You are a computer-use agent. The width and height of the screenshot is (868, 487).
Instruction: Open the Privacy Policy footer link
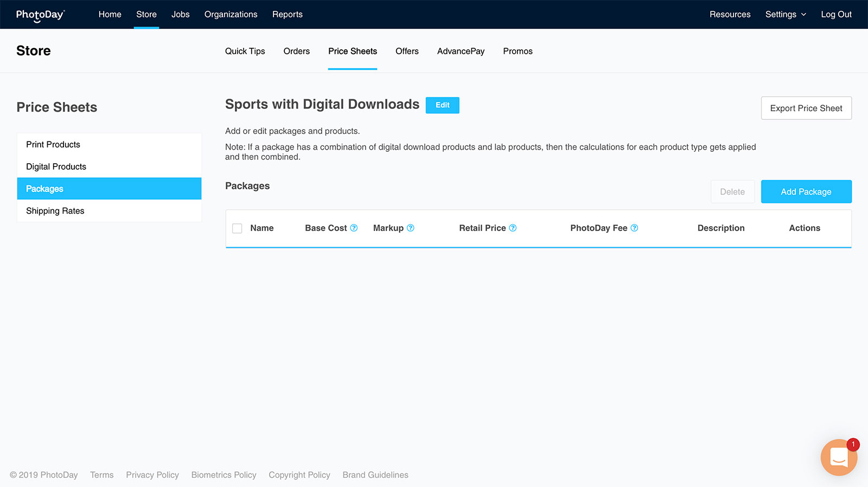point(152,475)
